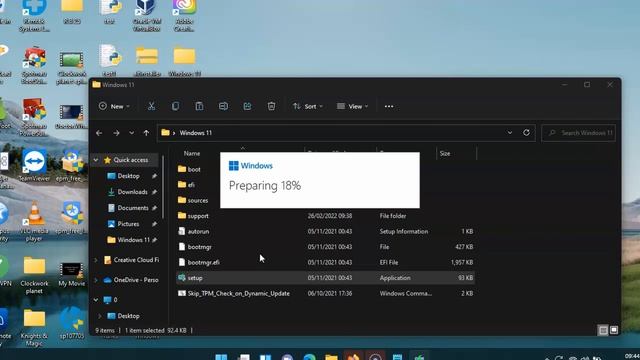Screen dimensions: 640x360
Task: Click the Paste clipboard icon
Action: pos(199,107)
